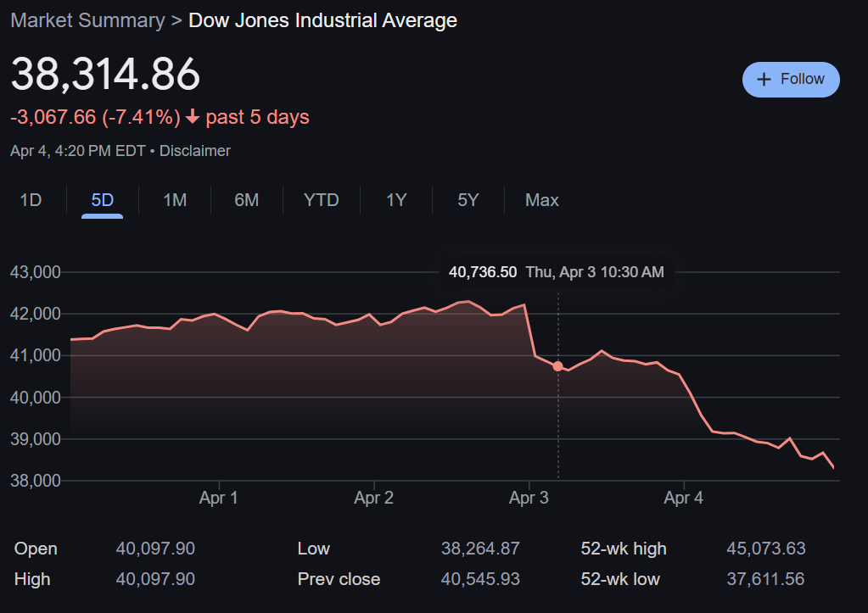Select the 1D time range tab
The width and height of the screenshot is (868, 613).
pos(31,200)
